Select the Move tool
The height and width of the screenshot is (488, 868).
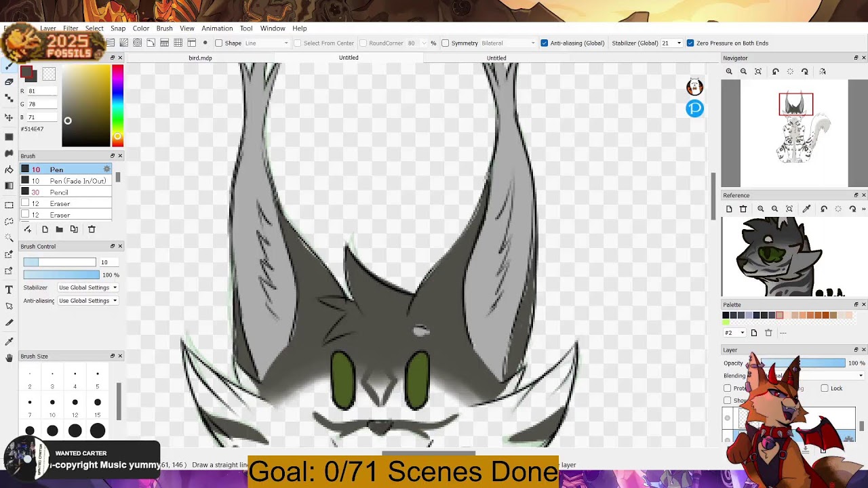[9, 117]
